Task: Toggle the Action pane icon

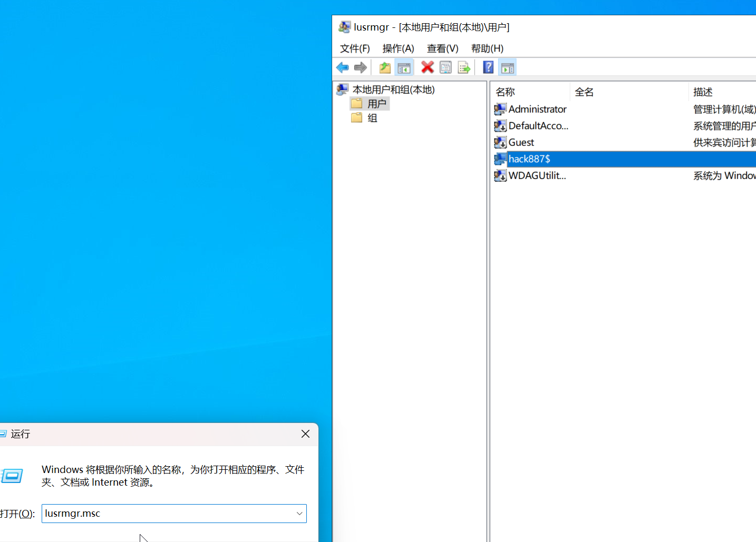Action: coord(507,67)
